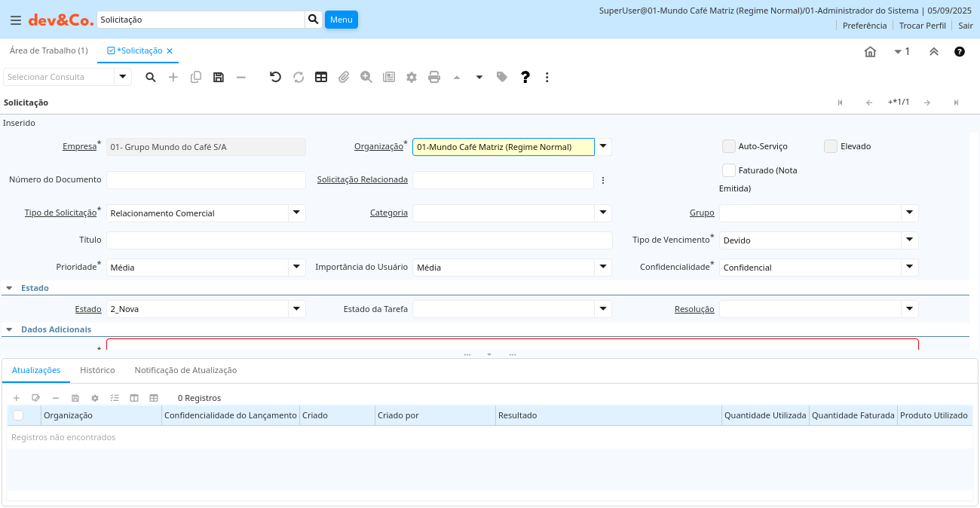Open the Tipo de Solicitação dropdown
Screen dimensions: 980x508
click(x=296, y=213)
